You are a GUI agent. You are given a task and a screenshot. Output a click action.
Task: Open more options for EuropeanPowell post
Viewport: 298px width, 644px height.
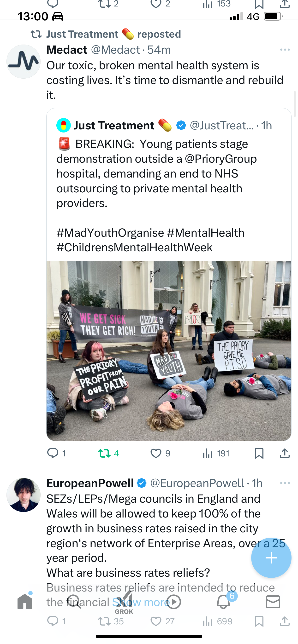click(285, 483)
